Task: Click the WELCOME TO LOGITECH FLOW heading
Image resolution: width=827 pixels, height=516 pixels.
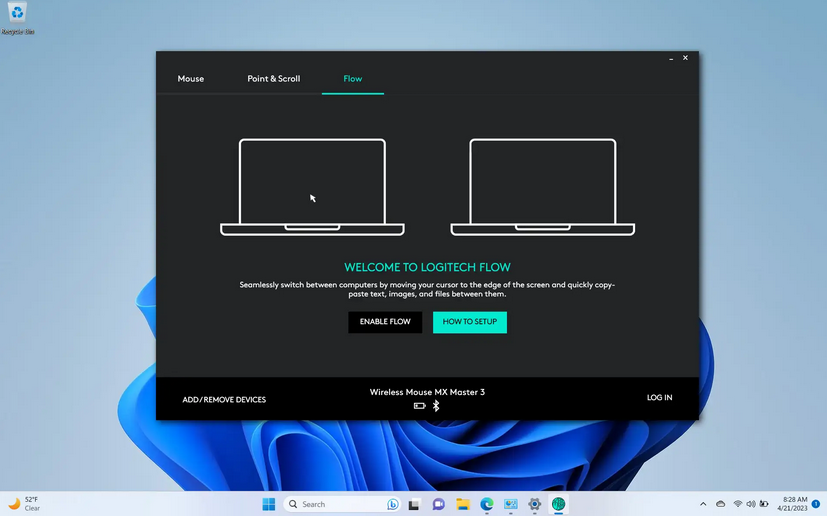Action: [x=427, y=267]
